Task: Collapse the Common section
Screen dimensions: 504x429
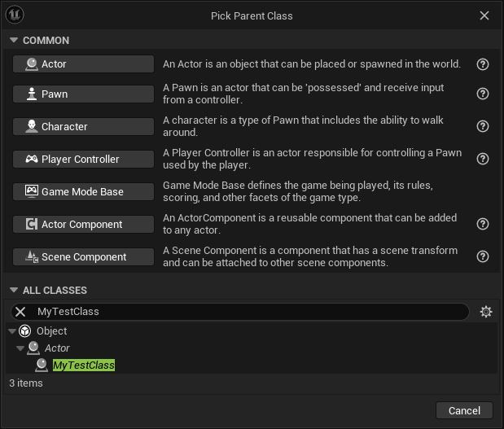Action: click(x=13, y=41)
